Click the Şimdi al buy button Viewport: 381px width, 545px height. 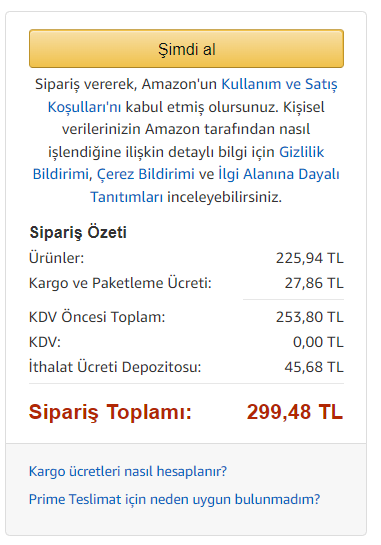186,49
